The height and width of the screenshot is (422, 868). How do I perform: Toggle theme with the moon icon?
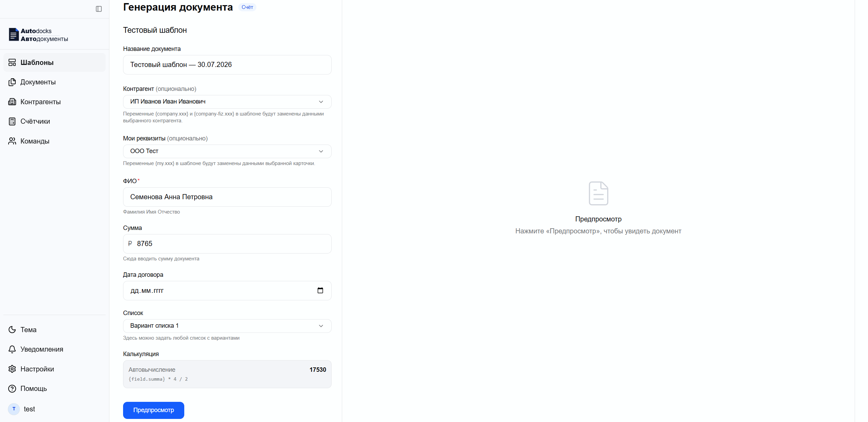[x=12, y=330]
